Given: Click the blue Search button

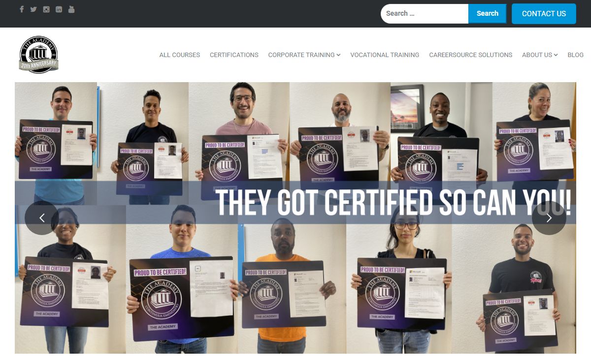Looking at the screenshot, I should click(x=488, y=14).
